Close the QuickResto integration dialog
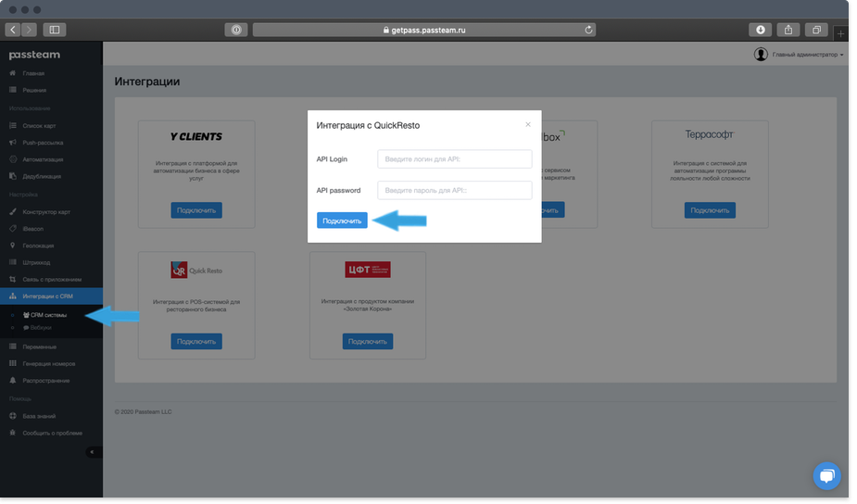This screenshot has width=857, height=504. (x=528, y=125)
